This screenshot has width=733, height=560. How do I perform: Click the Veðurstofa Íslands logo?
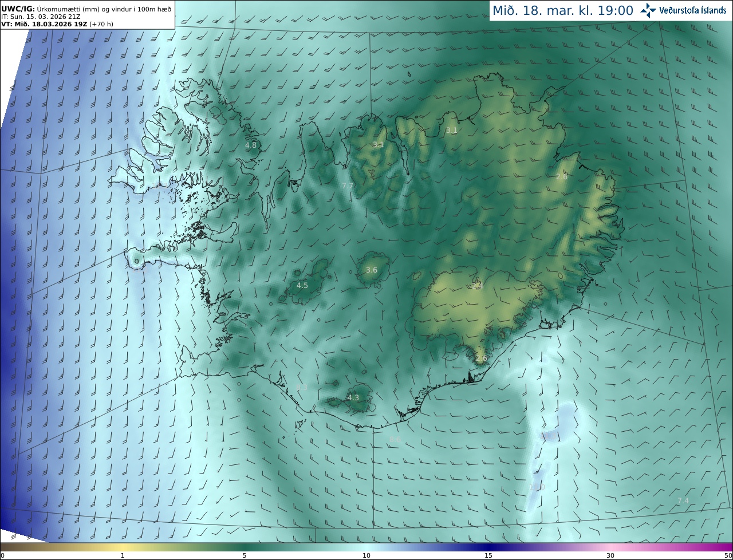[x=683, y=10]
